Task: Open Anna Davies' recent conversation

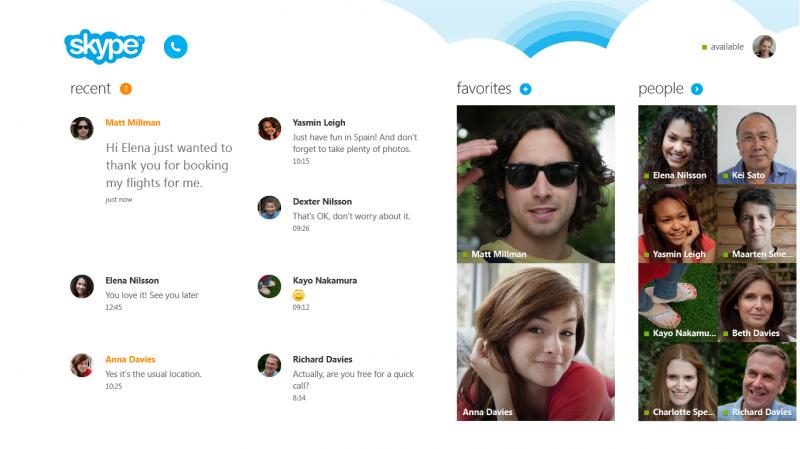Action: (137, 372)
